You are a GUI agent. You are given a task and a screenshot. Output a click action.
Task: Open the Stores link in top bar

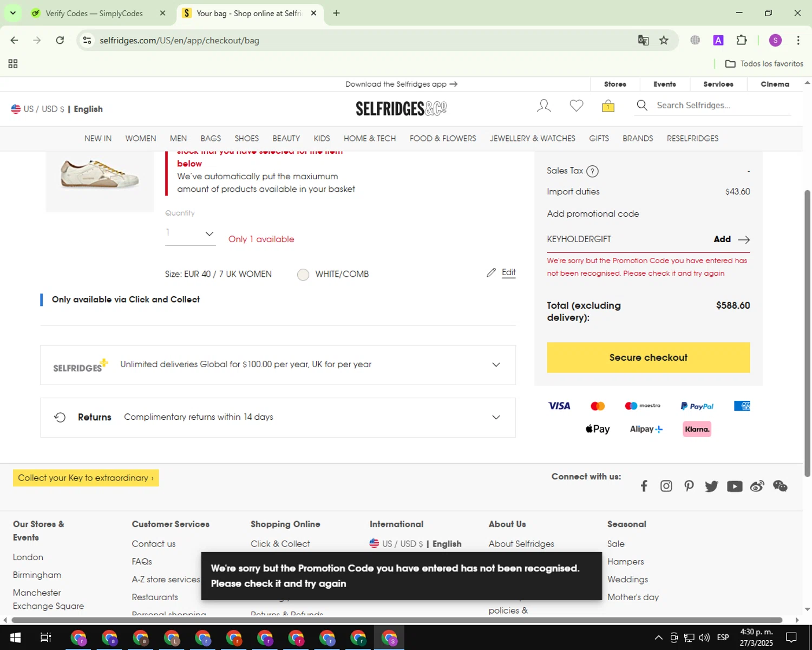click(615, 84)
